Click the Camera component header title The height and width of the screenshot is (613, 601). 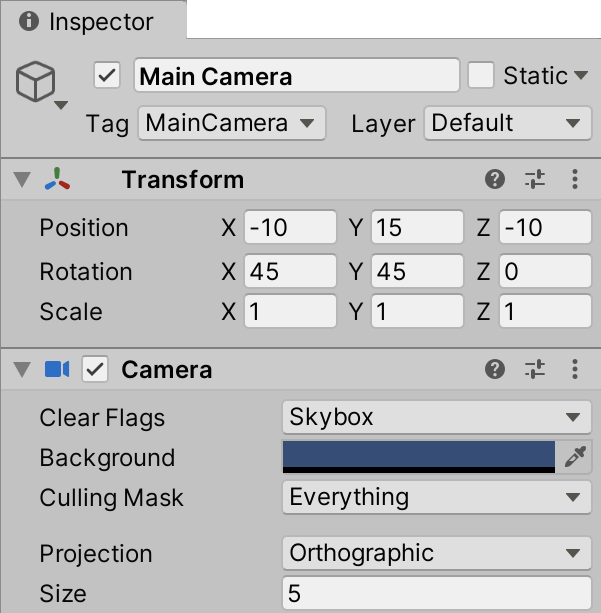166,370
